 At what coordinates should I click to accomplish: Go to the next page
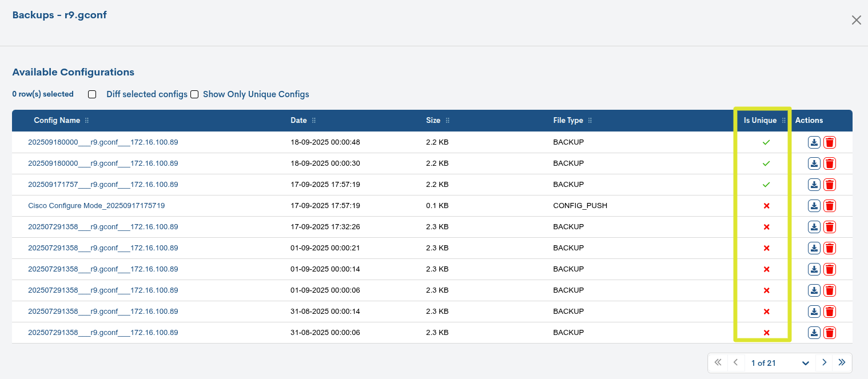[824, 362]
